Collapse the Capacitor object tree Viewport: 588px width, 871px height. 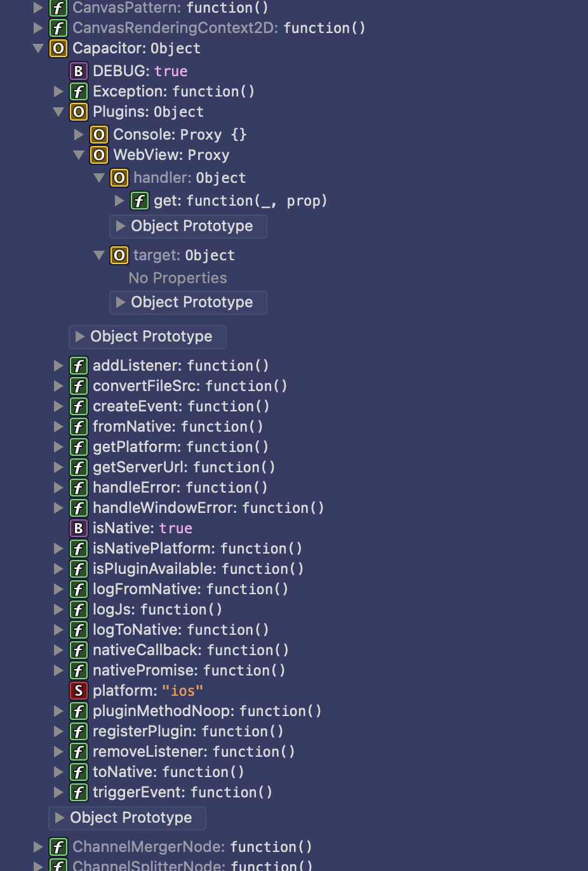38,48
